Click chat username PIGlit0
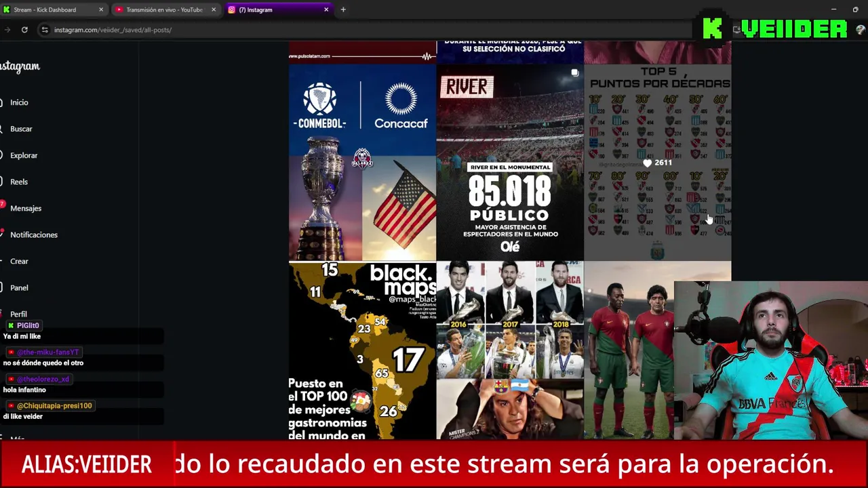The width and height of the screenshot is (868, 488). pos(28,325)
